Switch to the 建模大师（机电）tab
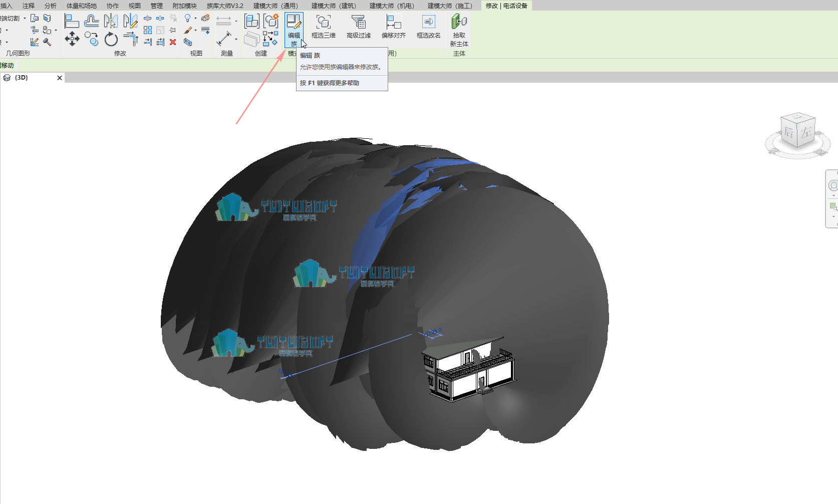 pos(392,6)
